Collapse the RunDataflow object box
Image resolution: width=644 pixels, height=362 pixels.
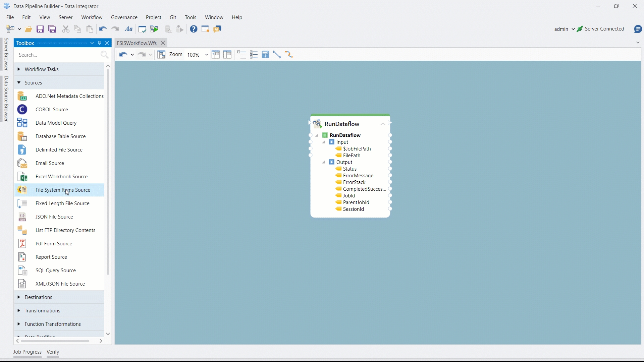[x=383, y=124]
